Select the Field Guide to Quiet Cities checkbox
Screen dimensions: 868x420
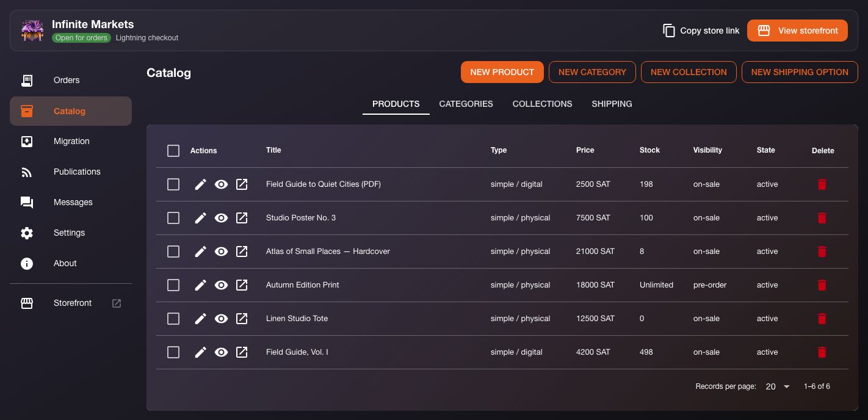coord(173,184)
